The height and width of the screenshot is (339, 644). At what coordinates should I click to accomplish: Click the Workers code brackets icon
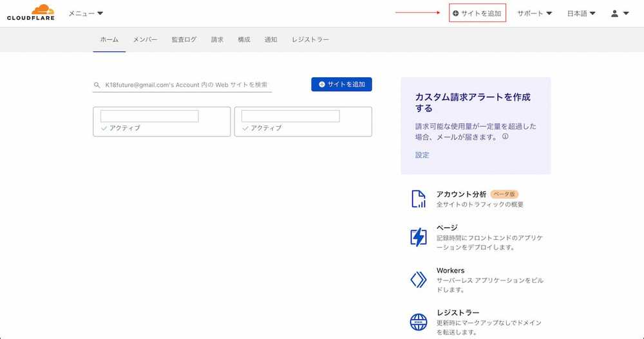pyautogui.click(x=419, y=280)
